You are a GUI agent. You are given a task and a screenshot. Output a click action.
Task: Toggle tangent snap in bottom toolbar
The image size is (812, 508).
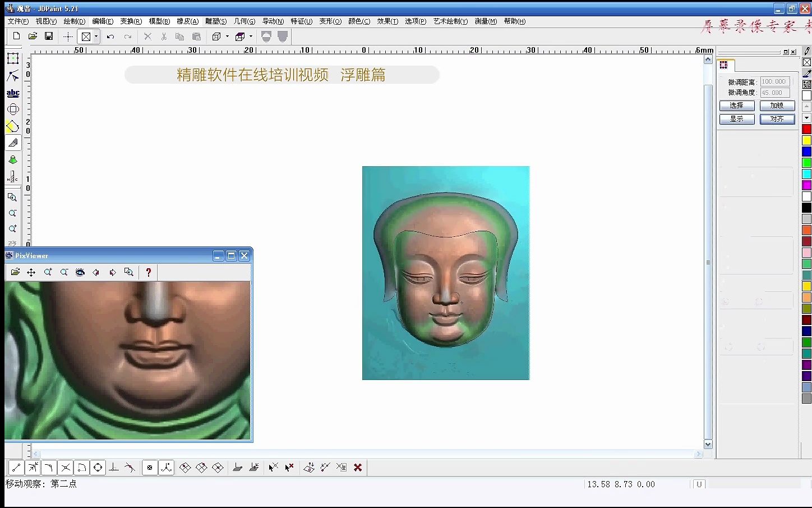(130, 467)
